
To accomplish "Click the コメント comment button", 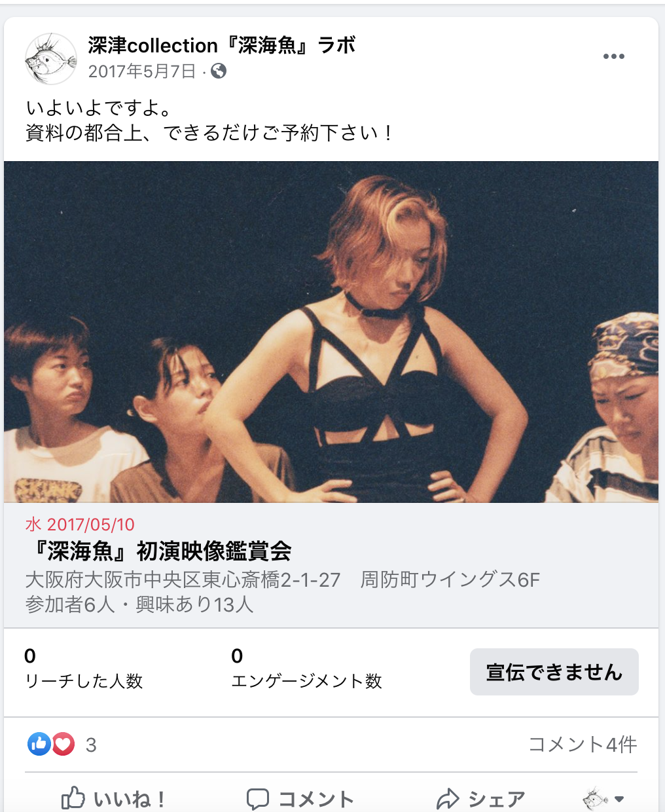I will click(300, 799).
